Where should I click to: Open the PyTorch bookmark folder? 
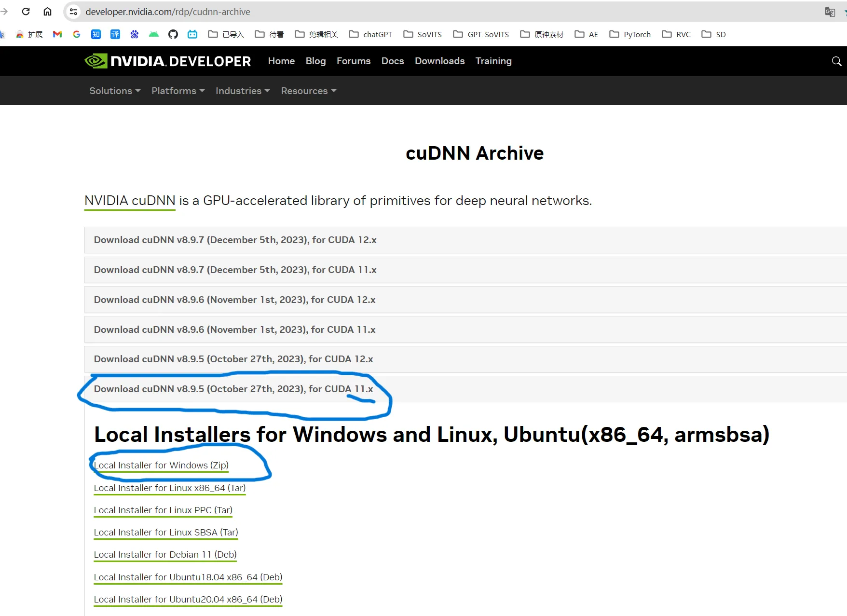coord(630,34)
